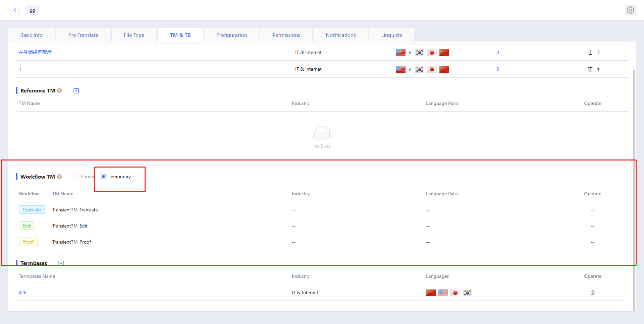Click the Translate workflow tag
This screenshot has height=324, width=644.
pyautogui.click(x=32, y=210)
